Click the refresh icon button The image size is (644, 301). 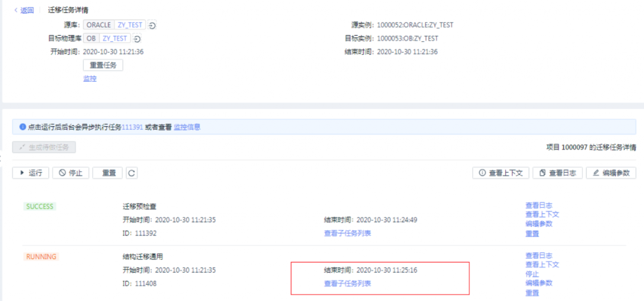[x=132, y=173]
